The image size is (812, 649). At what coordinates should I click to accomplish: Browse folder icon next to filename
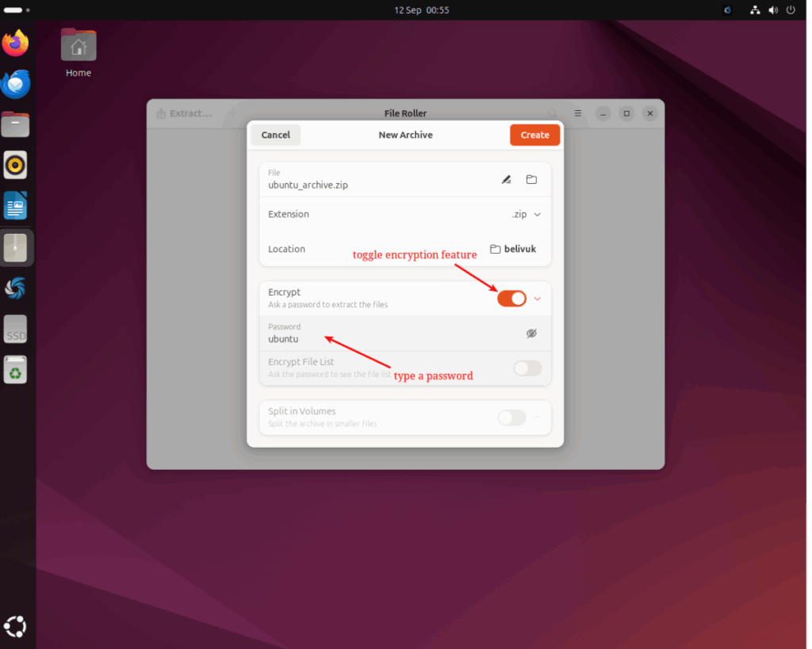531,180
